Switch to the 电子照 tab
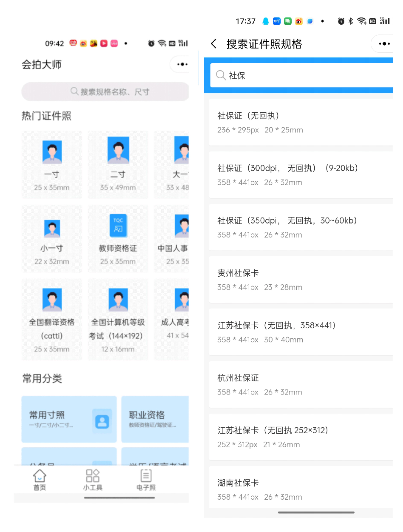 (x=146, y=480)
